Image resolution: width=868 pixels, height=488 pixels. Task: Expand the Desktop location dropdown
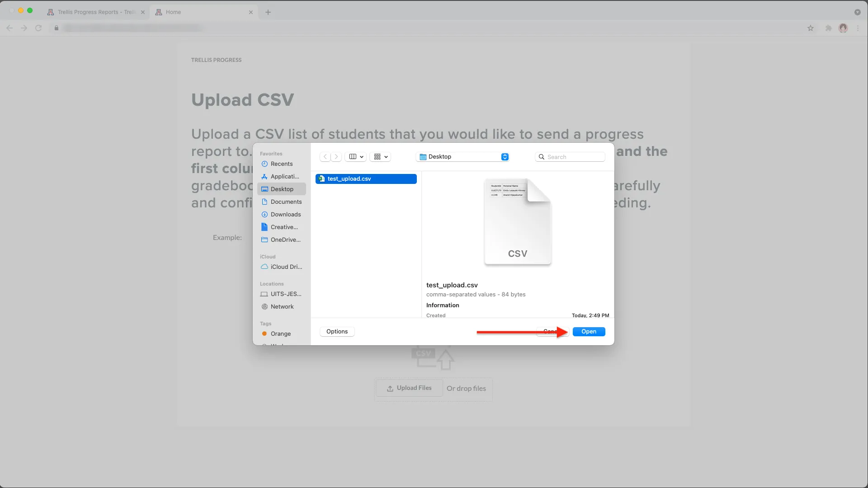point(505,156)
